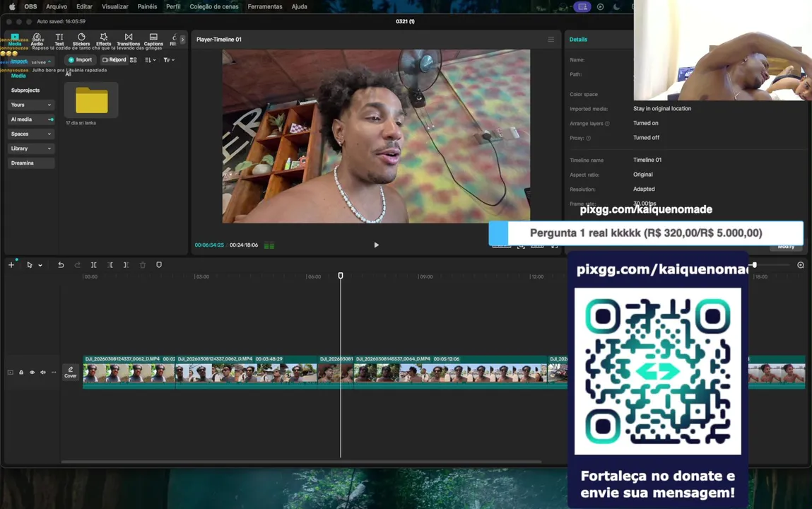Open main track more options
Viewport: 812px width, 509px height.
(54, 372)
